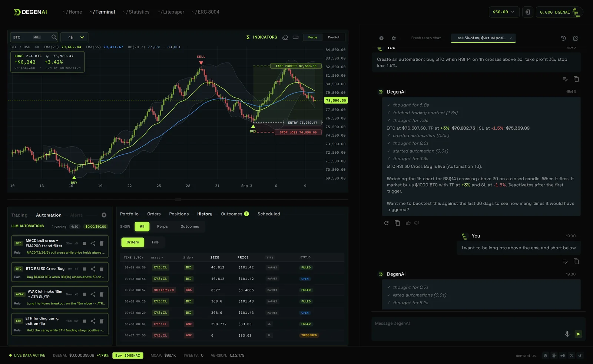Send the message with green arrow

578,334
